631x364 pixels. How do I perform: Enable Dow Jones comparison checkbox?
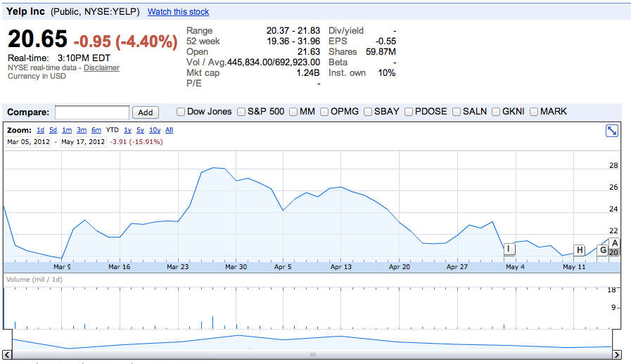click(181, 112)
